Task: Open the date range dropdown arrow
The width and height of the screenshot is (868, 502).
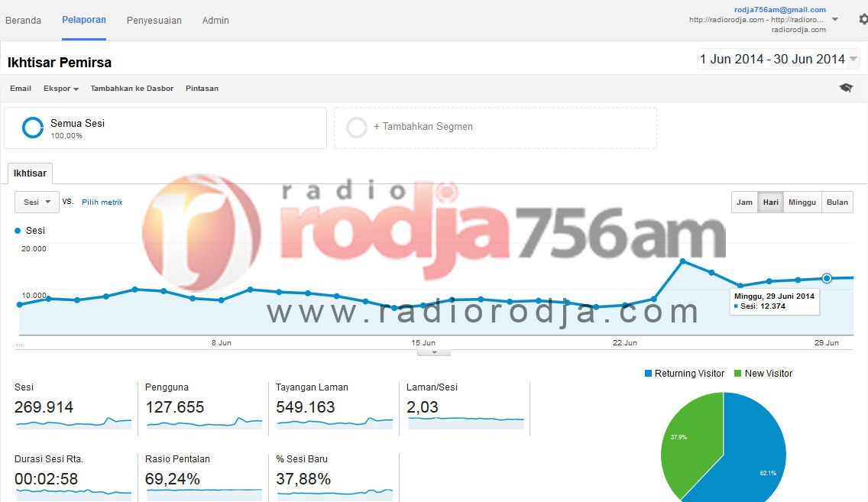Action: [x=853, y=59]
